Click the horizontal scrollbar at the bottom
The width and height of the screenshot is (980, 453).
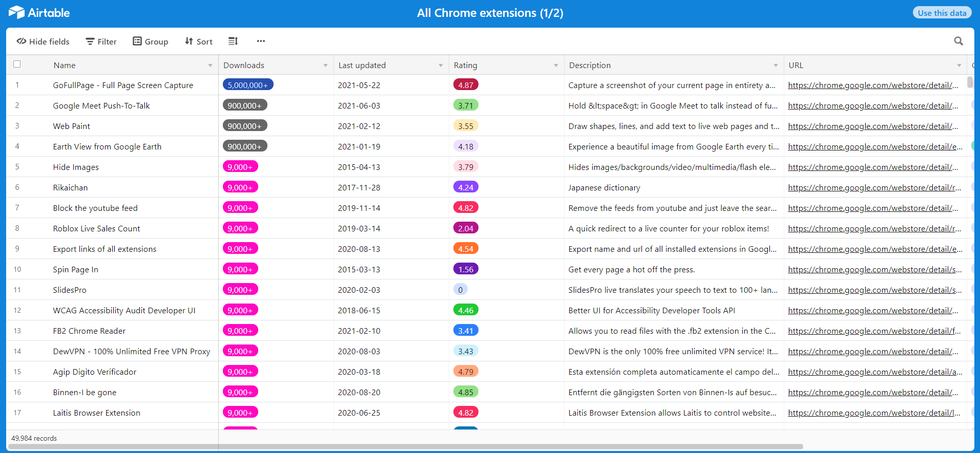click(x=406, y=447)
